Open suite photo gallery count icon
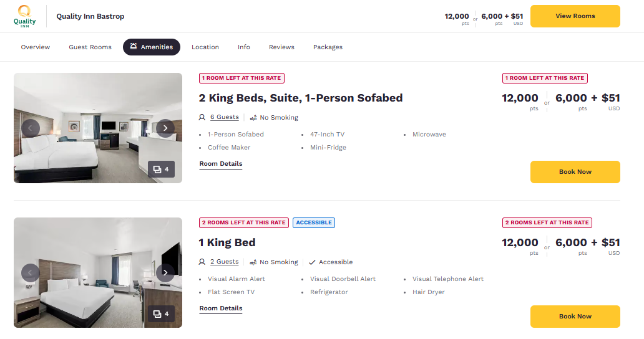The width and height of the screenshot is (644, 339). point(161,169)
